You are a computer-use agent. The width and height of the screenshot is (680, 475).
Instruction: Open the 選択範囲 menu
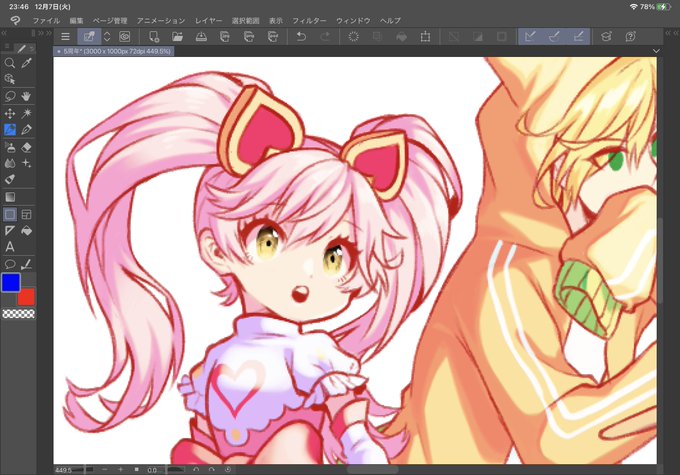tap(245, 20)
